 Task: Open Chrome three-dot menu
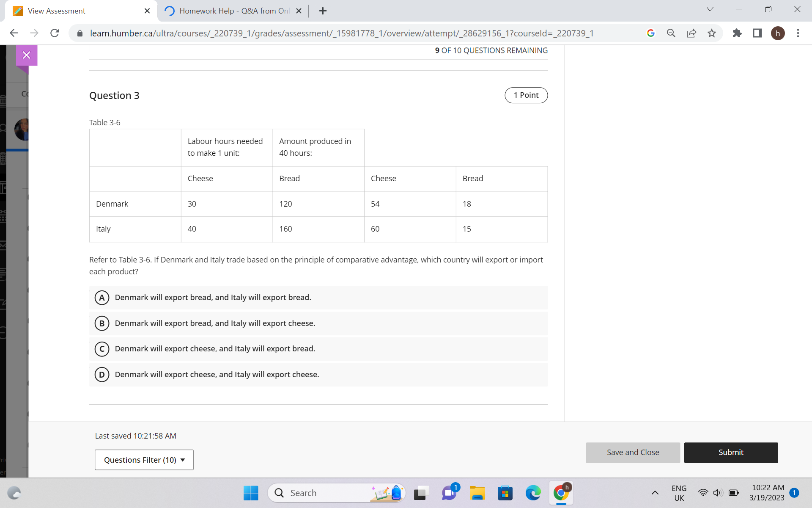(x=798, y=33)
